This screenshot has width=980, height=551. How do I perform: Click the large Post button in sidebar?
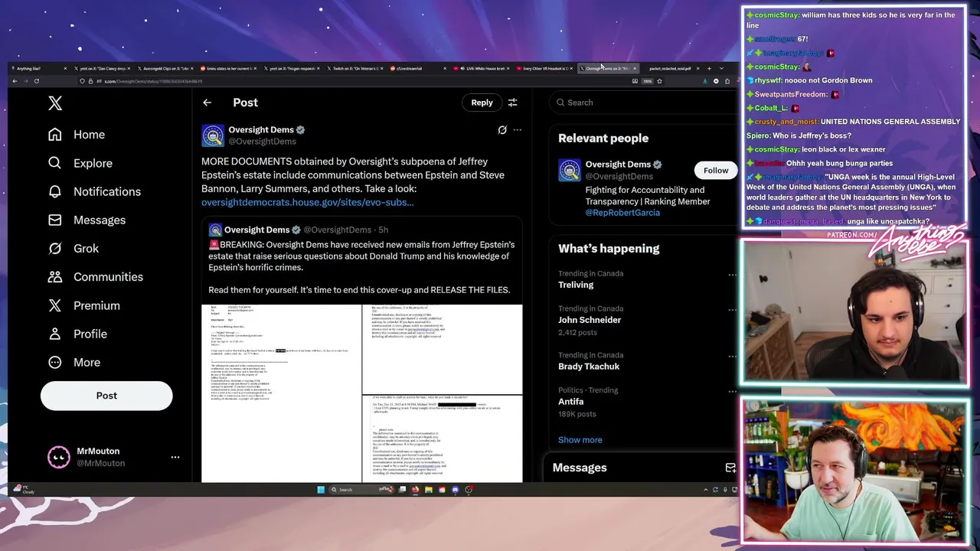(x=106, y=396)
